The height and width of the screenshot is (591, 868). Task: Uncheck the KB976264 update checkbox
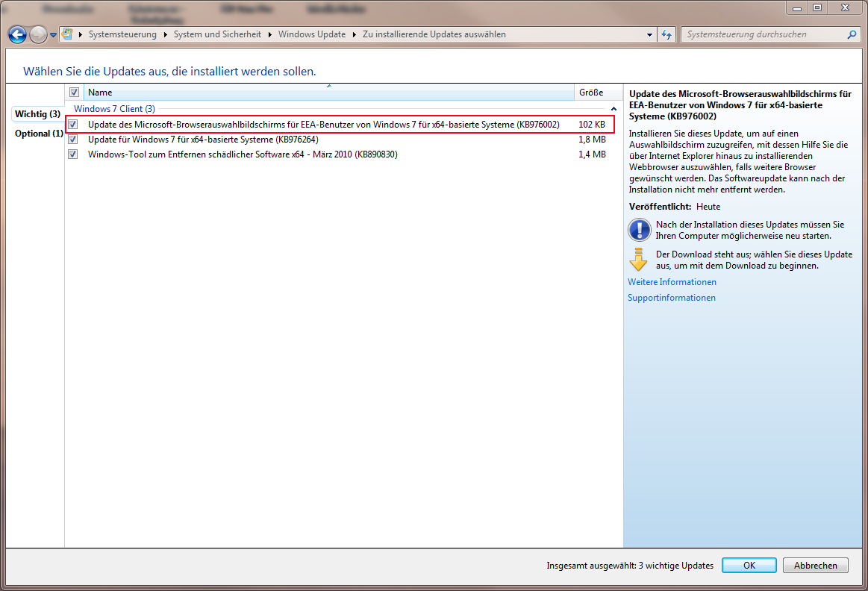(73, 140)
